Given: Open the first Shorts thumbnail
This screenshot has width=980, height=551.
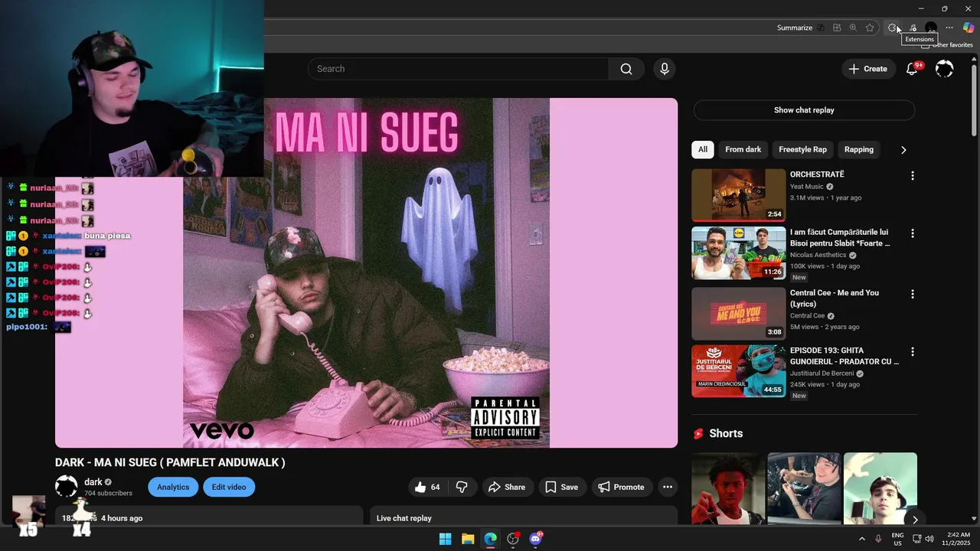Looking at the screenshot, I should 728,488.
